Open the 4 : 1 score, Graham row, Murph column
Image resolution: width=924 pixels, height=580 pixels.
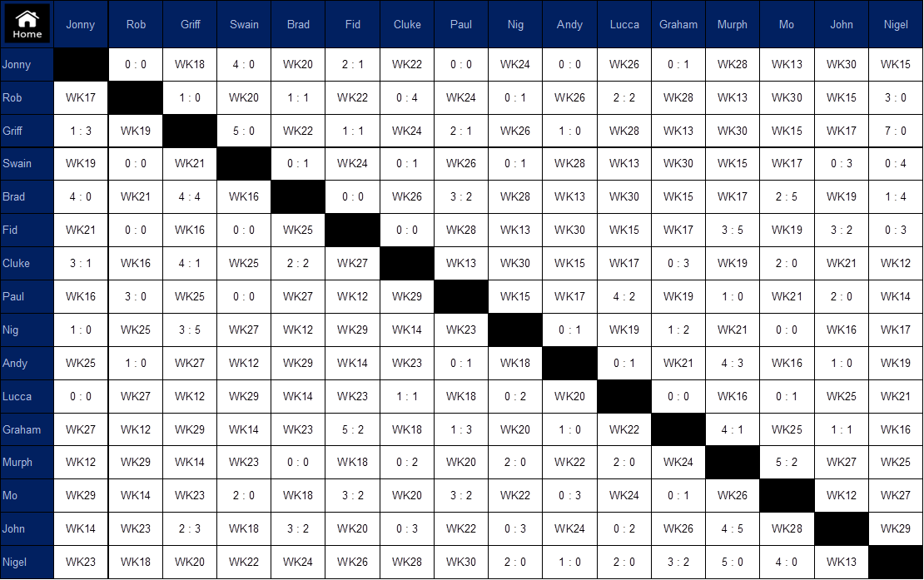[x=733, y=430]
